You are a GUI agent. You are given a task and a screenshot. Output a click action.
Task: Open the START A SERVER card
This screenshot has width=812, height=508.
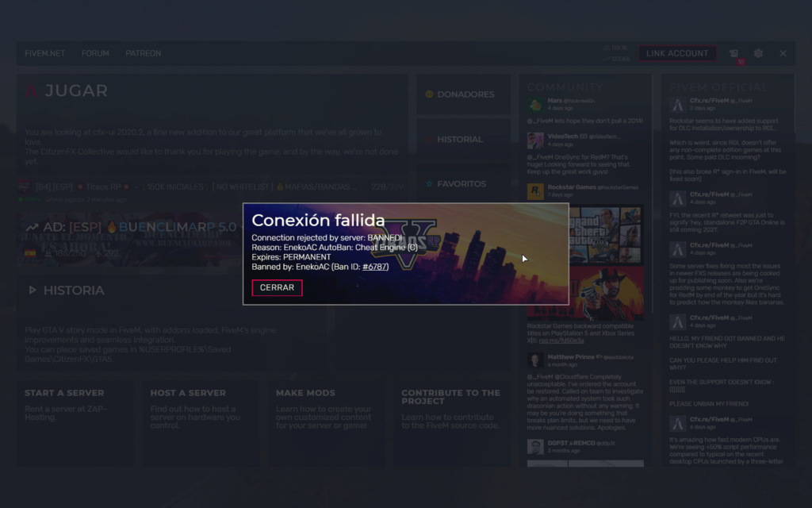[75, 424]
